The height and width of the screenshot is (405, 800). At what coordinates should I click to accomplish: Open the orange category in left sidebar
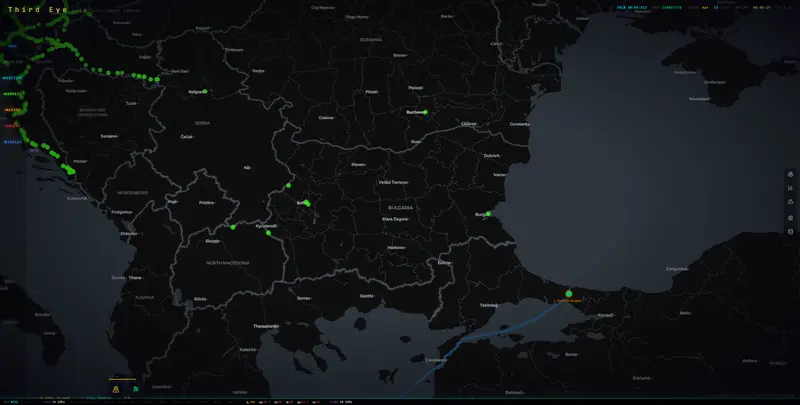12,110
